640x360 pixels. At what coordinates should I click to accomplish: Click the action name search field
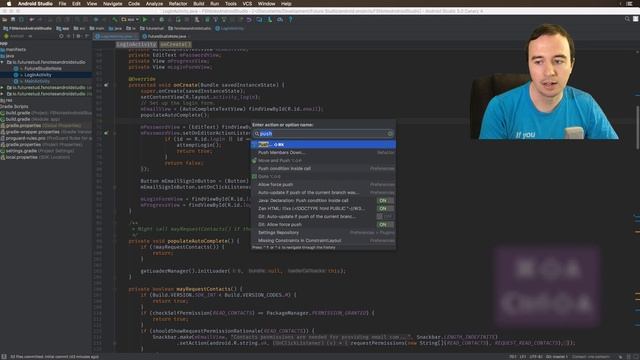tap(323, 134)
